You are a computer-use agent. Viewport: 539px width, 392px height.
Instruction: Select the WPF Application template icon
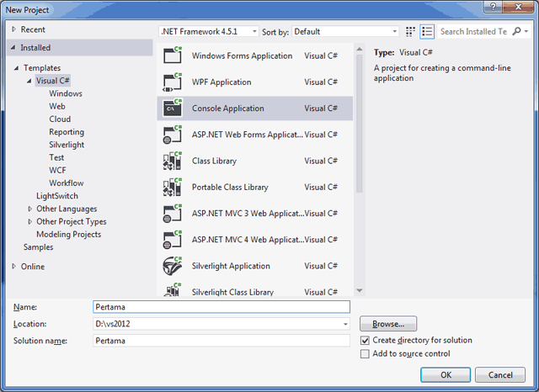click(x=173, y=82)
